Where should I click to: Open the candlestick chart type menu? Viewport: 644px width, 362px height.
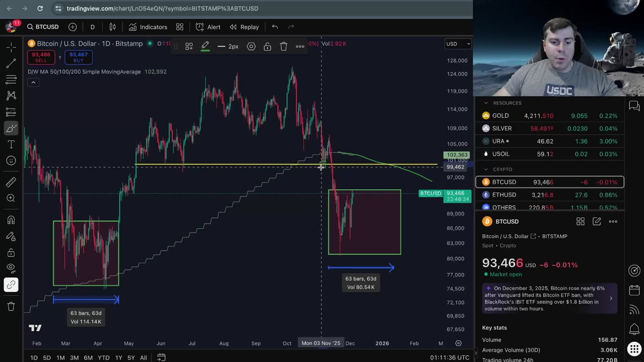click(113, 27)
